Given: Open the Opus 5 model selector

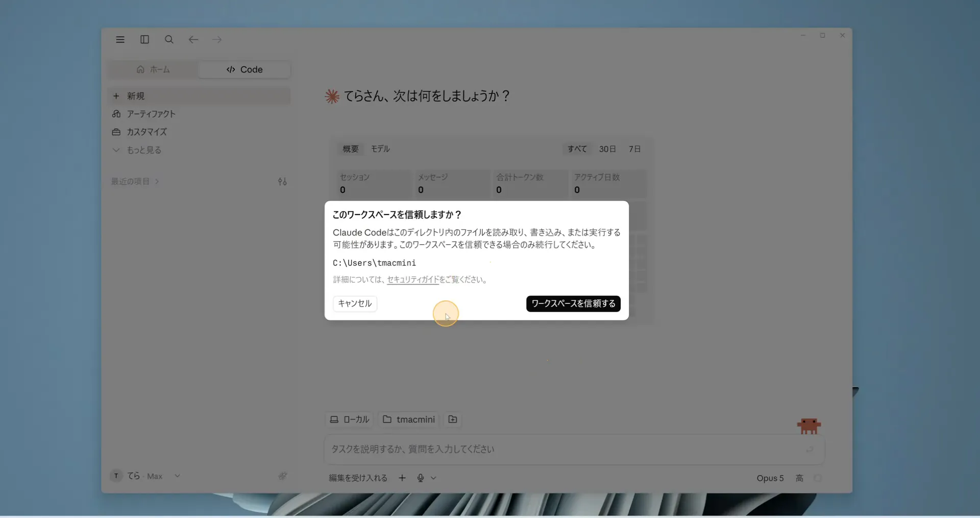Looking at the screenshot, I should point(770,478).
